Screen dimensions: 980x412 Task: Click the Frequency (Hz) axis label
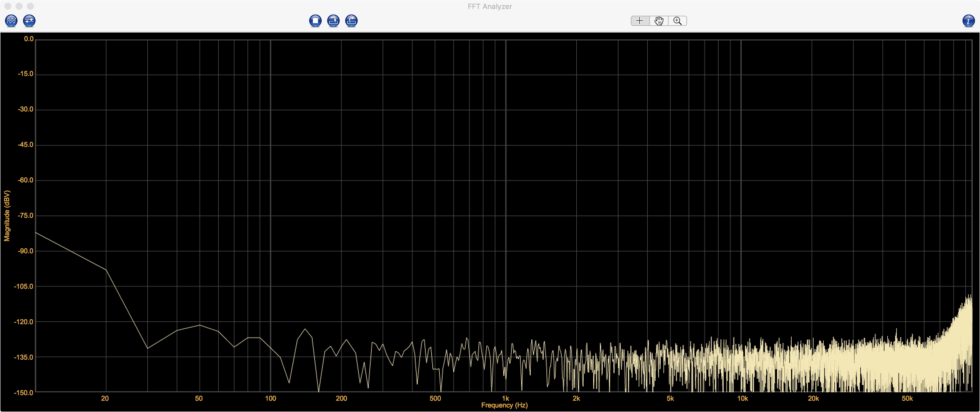[x=504, y=405]
